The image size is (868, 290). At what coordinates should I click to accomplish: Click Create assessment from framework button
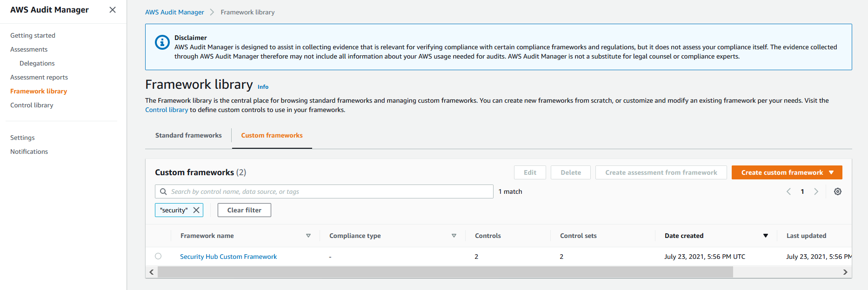pyautogui.click(x=661, y=172)
